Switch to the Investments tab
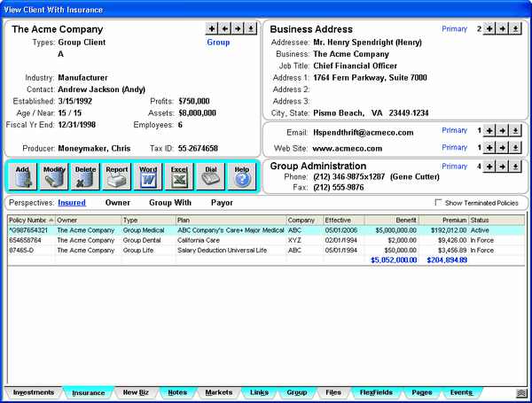Viewport: 532px width, 403px height. click(x=33, y=392)
